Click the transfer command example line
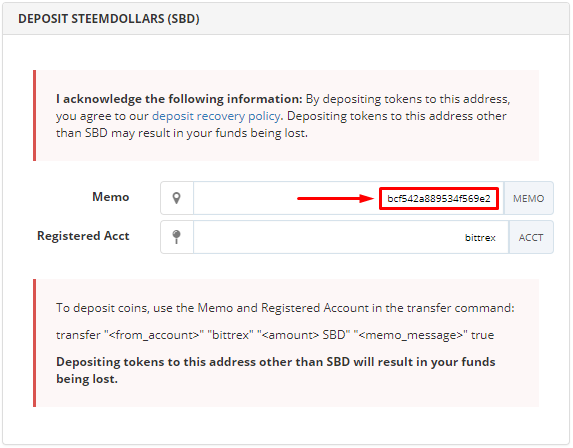 click(x=275, y=335)
